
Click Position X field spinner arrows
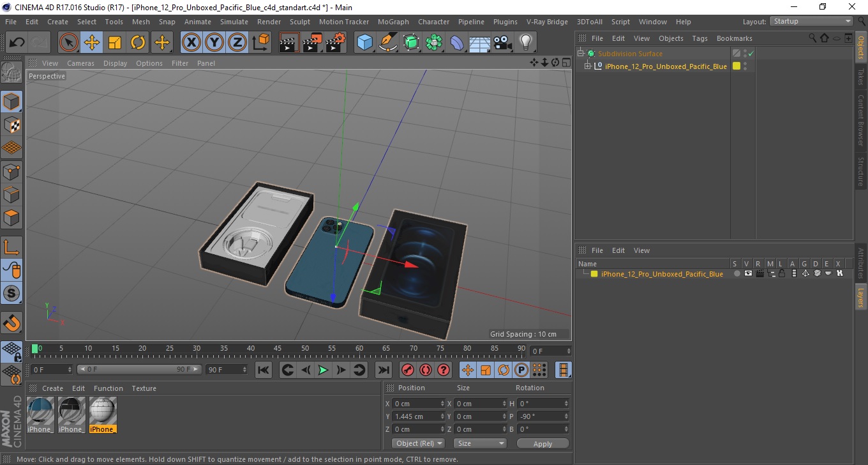443,404
